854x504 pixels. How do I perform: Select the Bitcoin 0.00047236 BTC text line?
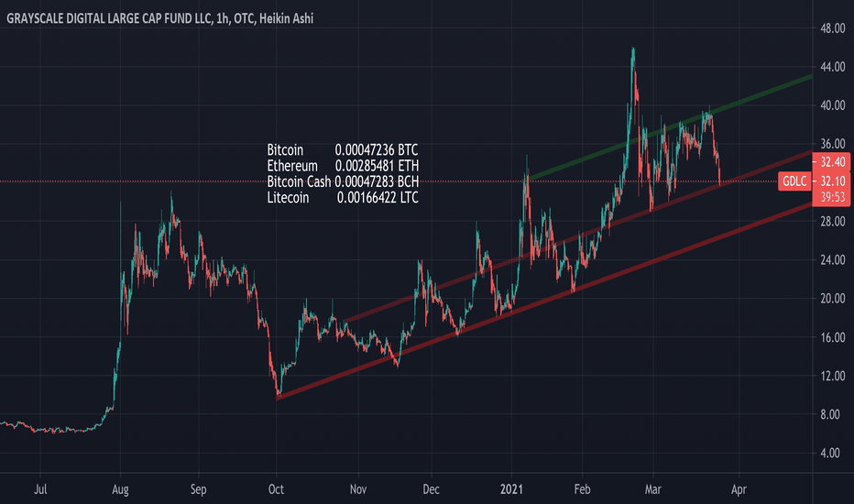pyautogui.click(x=343, y=150)
